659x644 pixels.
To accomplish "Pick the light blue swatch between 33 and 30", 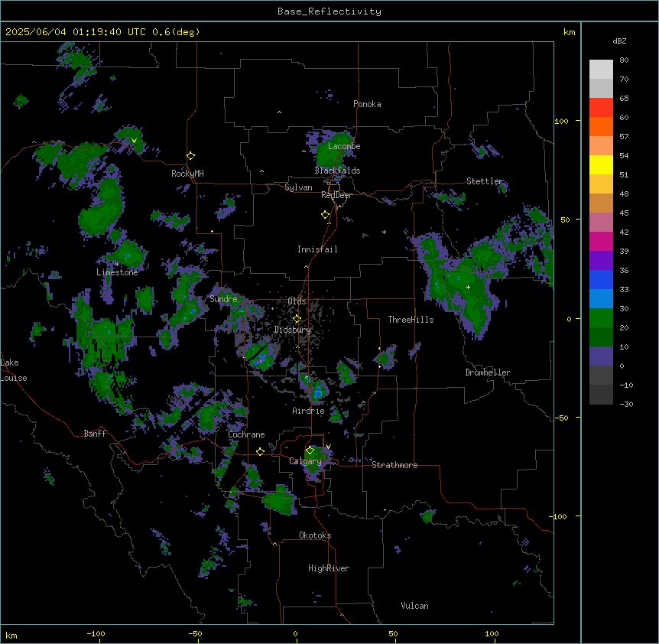I will click(x=601, y=299).
